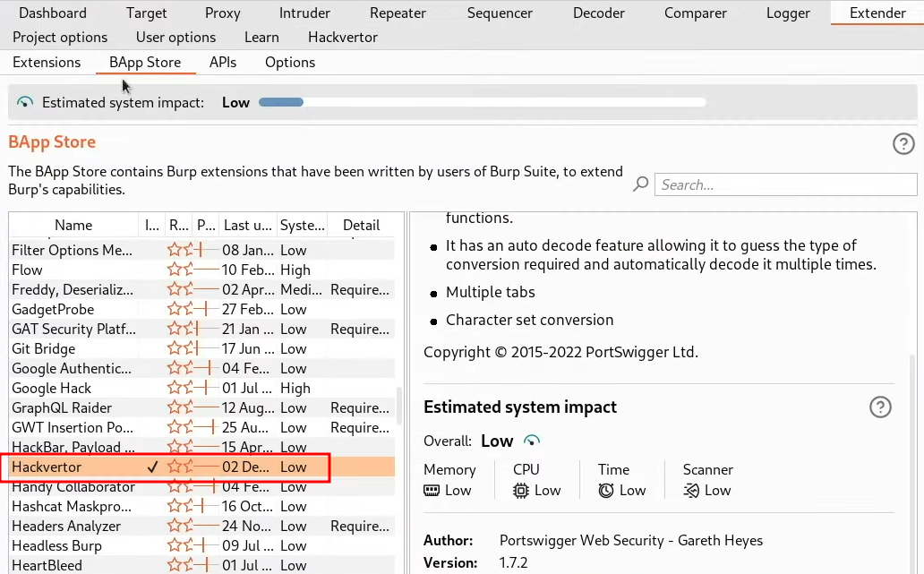The height and width of the screenshot is (574, 924).
Task: Click the system impact gauge icon in top bar
Action: point(25,102)
